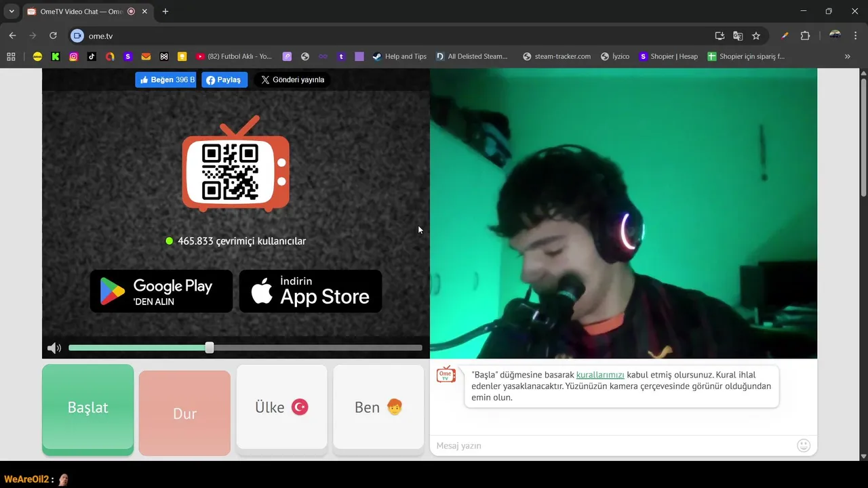Image resolution: width=868 pixels, height=488 pixels.
Task: Click the Facebook Paylaş share button
Action: [224, 80]
